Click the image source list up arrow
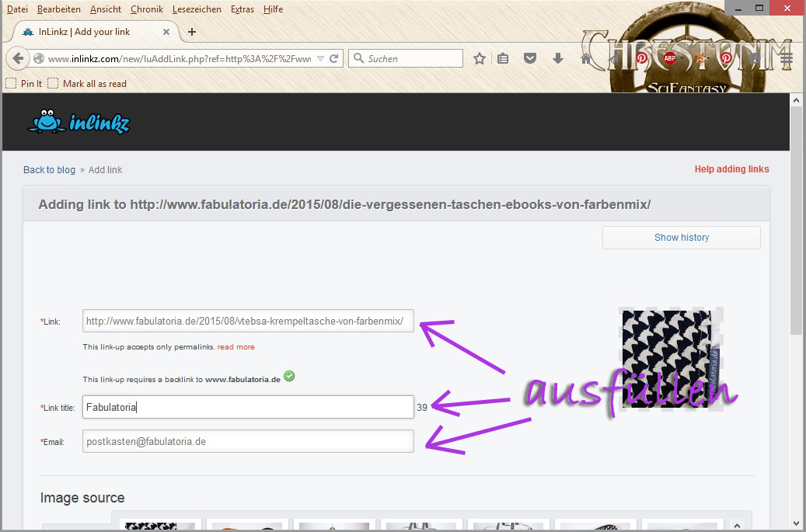This screenshot has height=532, width=806. [x=737, y=525]
